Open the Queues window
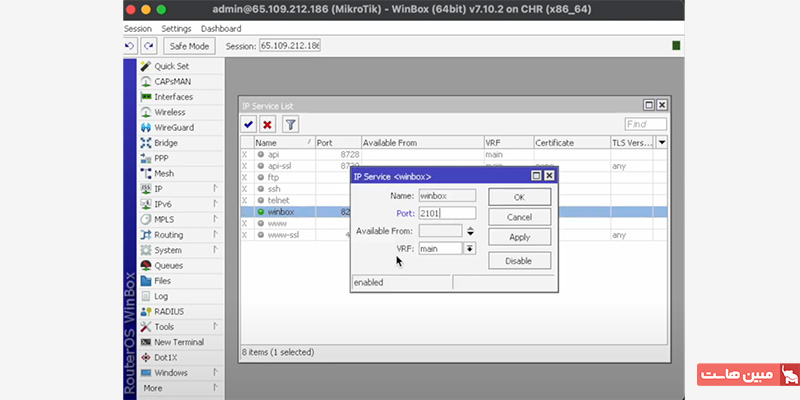This screenshot has width=800, height=400. (x=181, y=265)
